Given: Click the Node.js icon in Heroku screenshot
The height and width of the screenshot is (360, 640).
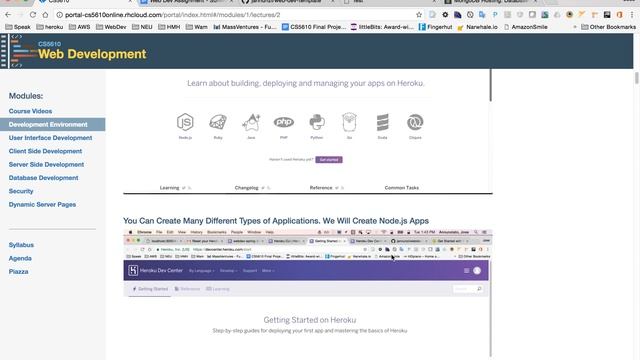Looking at the screenshot, I should 185,122.
